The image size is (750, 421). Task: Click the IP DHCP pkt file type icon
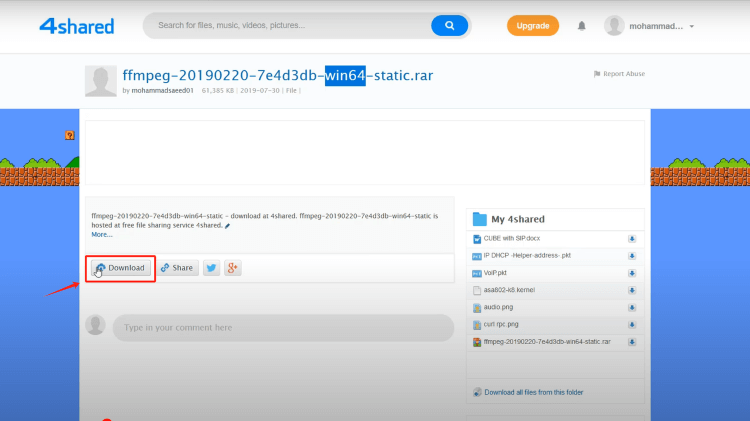[x=477, y=256]
